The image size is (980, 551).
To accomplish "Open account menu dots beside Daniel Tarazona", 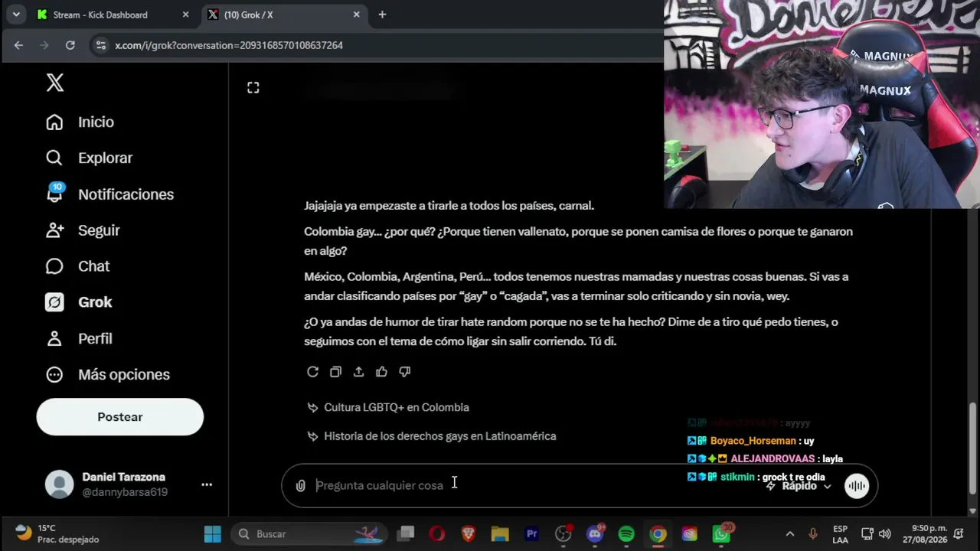I will [207, 484].
